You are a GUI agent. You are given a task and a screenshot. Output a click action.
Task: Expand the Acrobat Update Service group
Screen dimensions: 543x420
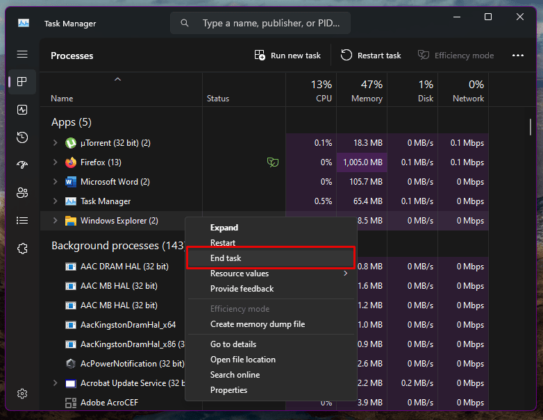click(x=55, y=383)
